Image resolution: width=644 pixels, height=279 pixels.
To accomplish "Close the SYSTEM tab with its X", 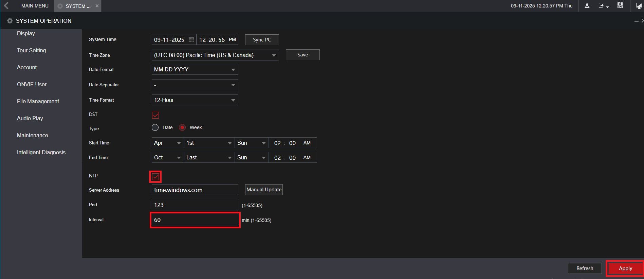I will pyautogui.click(x=97, y=6).
